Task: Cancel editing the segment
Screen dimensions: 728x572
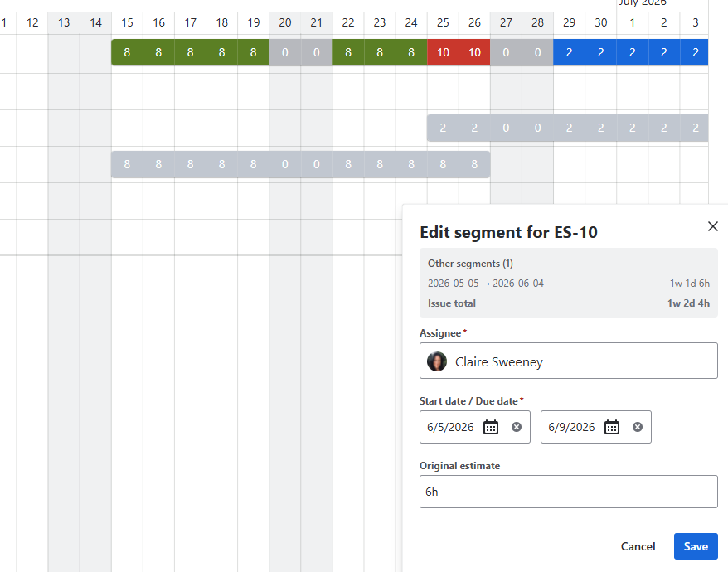Action: [638, 546]
